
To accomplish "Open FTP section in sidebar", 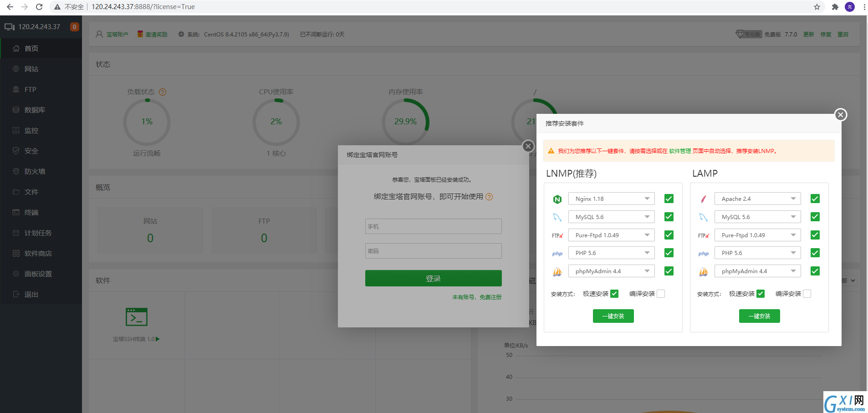I will (41, 89).
